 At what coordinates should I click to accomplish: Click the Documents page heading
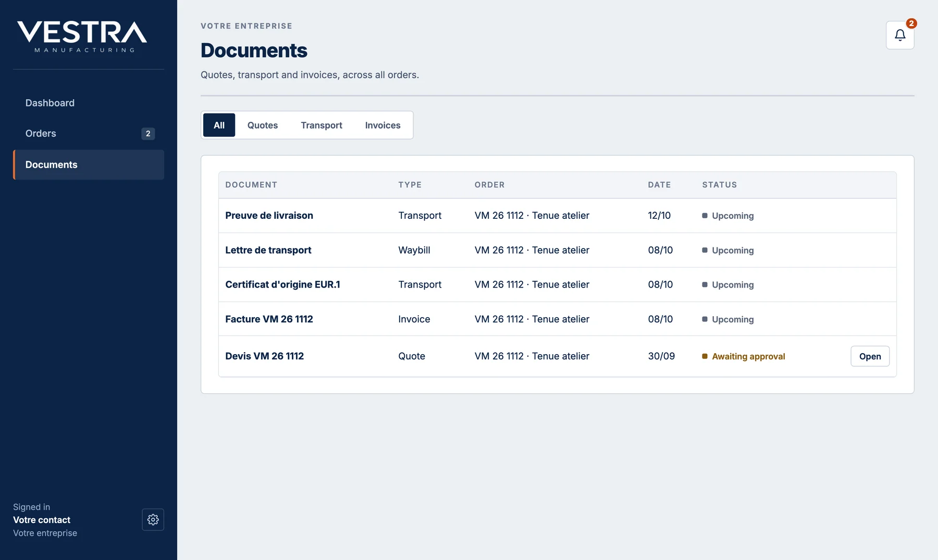[254, 51]
